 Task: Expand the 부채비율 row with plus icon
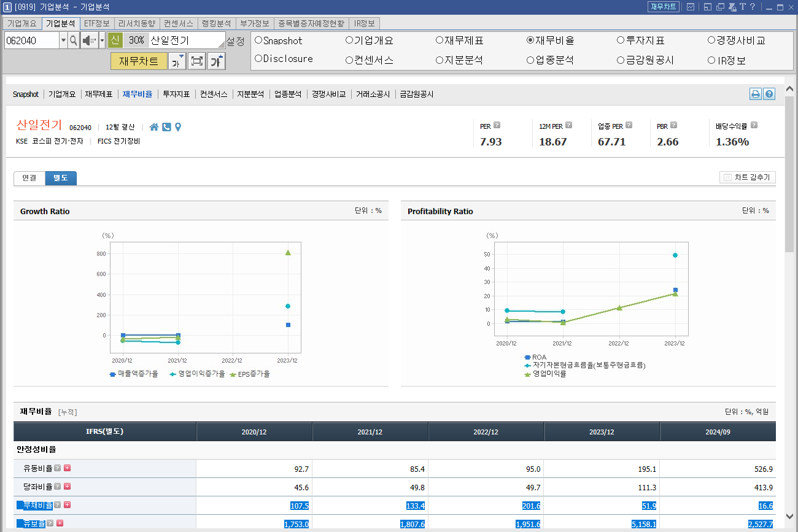(x=68, y=505)
